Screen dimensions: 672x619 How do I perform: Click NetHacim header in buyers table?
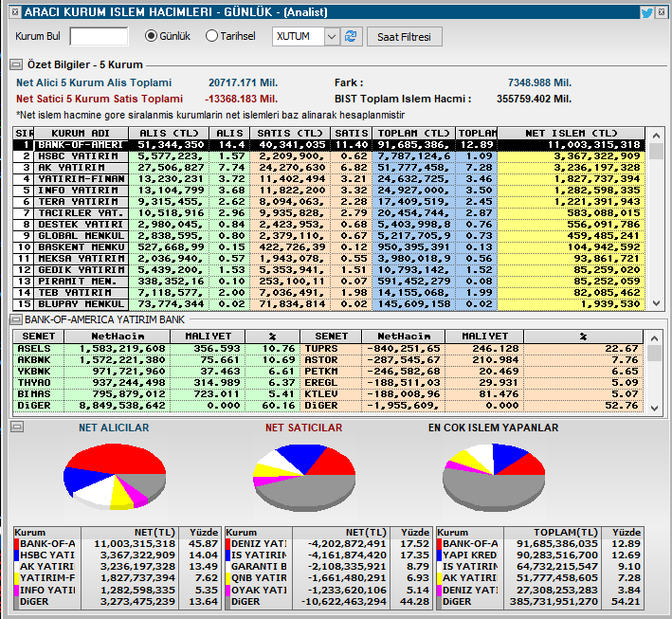[117, 337]
